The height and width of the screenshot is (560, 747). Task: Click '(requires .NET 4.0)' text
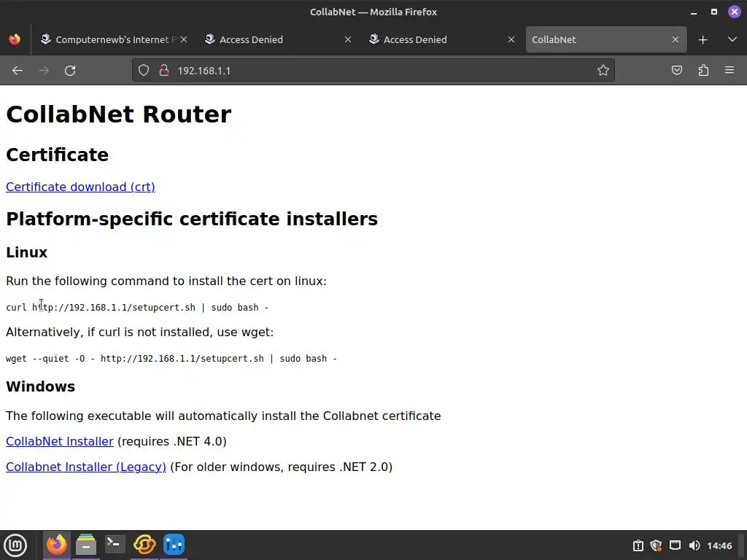(171, 441)
